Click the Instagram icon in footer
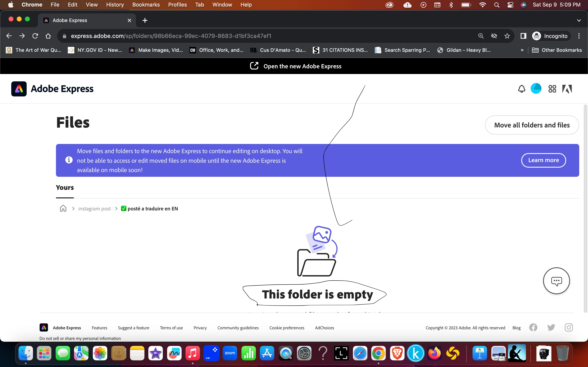This screenshot has height=367, width=588. (x=569, y=327)
